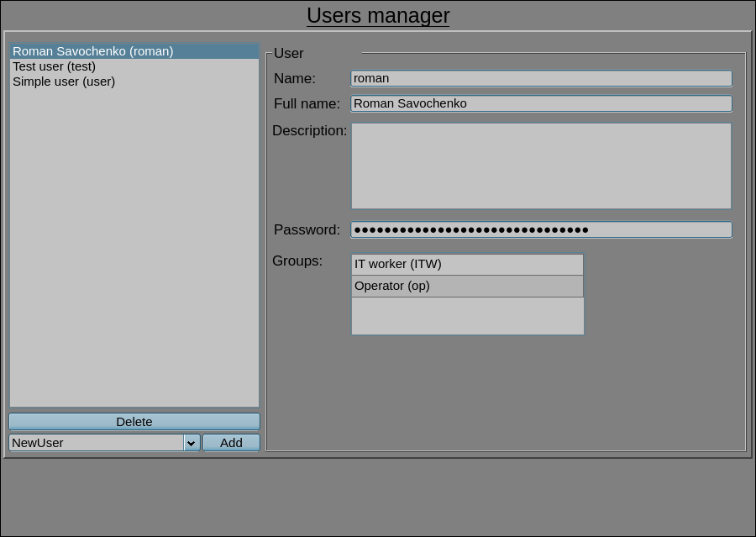Select IT worker (ITW) group
The height and width of the screenshot is (537, 756).
(467, 264)
